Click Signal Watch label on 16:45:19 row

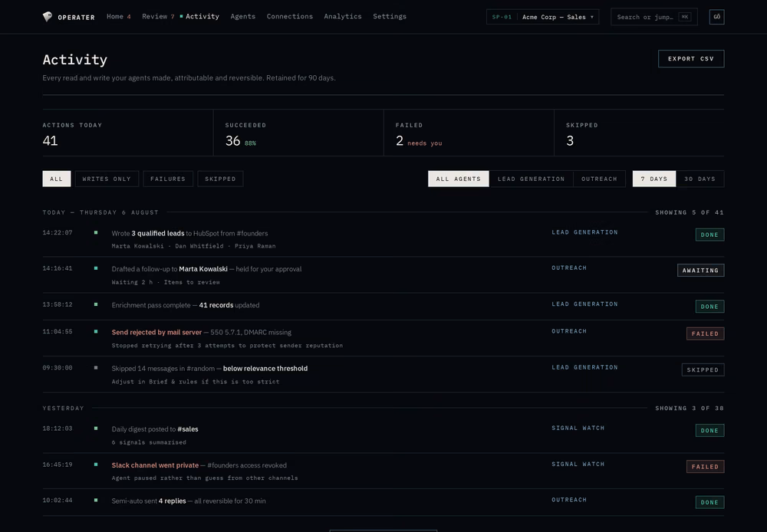click(578, 464)
